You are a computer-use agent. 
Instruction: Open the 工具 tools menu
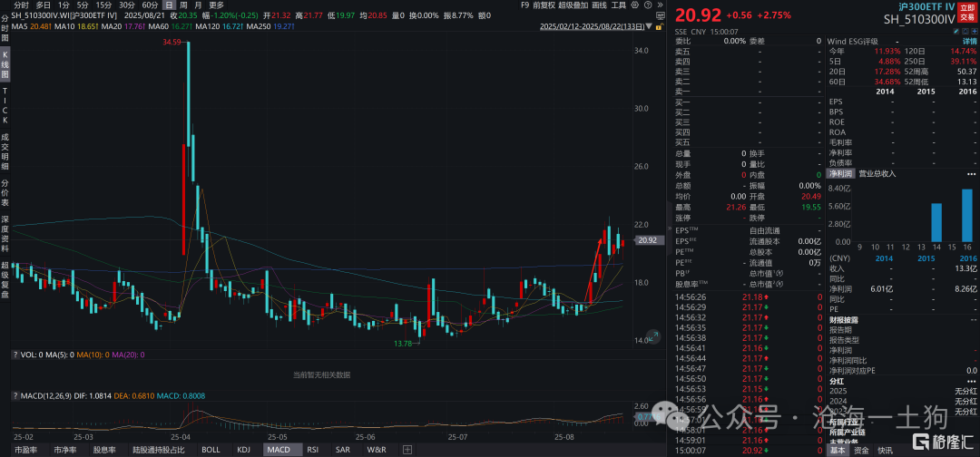click(619, 5)
